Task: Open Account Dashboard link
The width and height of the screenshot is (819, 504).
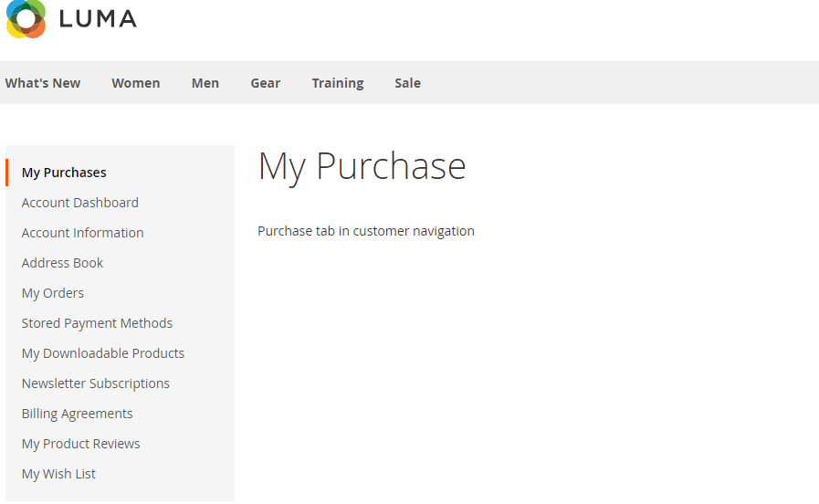Action: tap(80, 203)
